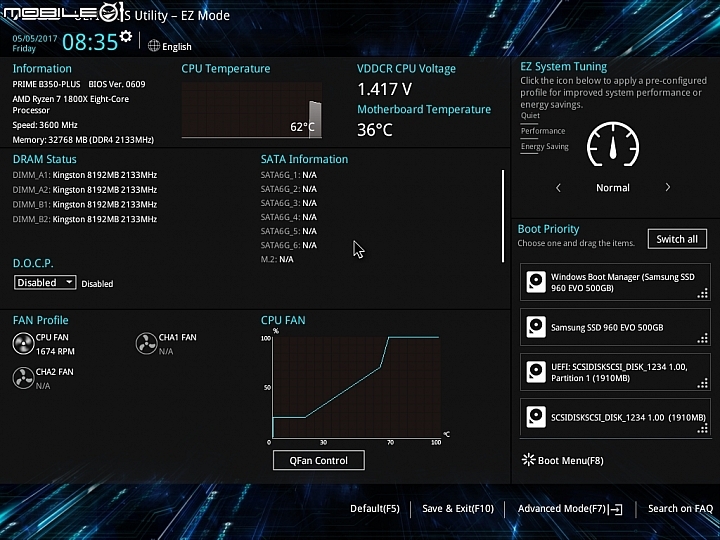Click the SATA6G_2: N/A entry
Viewport: 720px width, 540px height.
click(x=288, y=189)
